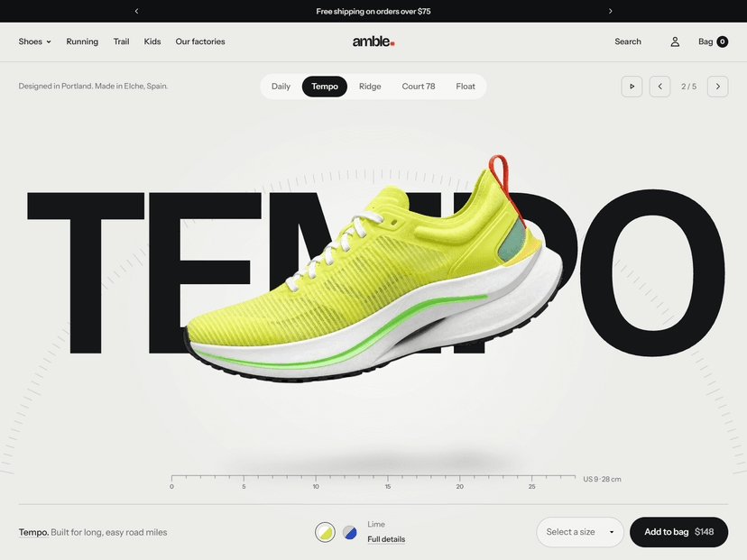The image size is (747, 560).
Task: Click 'Designed in Portland. Made in Elche, Spain.'
Action: [x=94, y=87]
